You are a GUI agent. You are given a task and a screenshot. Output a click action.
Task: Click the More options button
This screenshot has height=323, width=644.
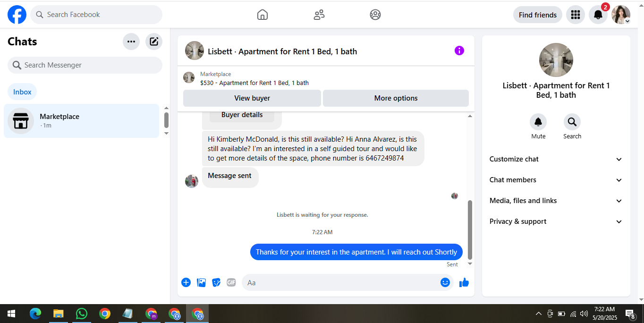tap(396, 98)
